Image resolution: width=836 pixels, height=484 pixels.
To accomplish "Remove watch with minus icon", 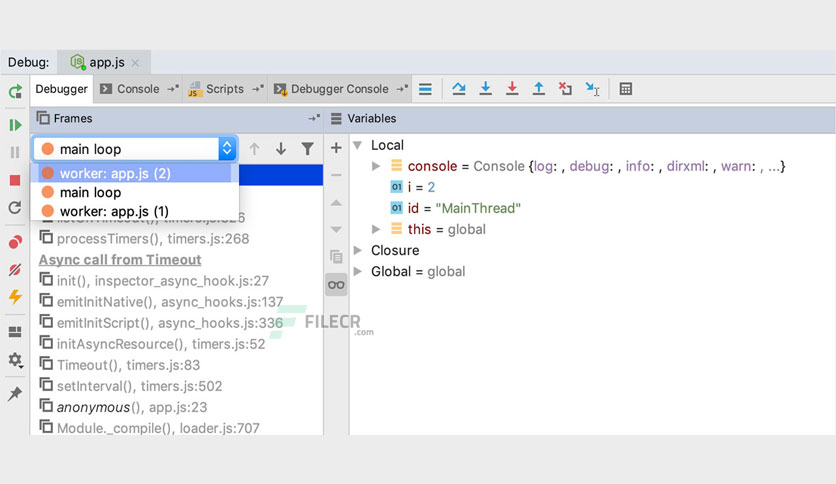I will click(336, 175).
